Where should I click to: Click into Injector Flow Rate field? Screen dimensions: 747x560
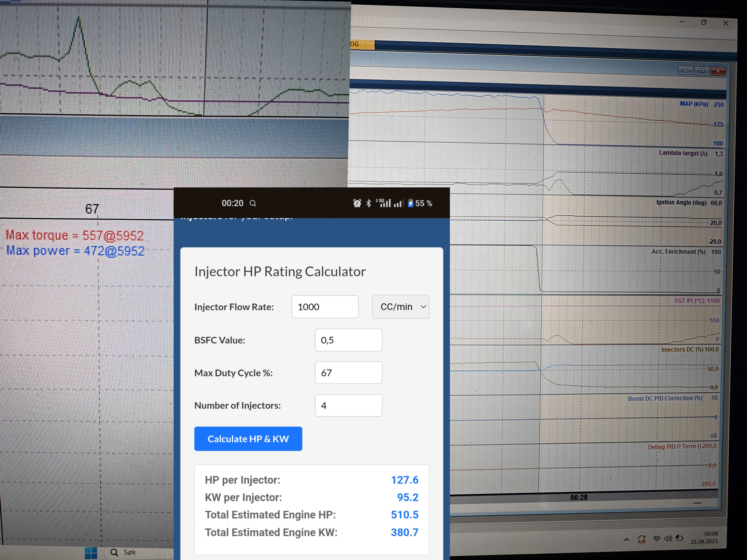click(x=325, y=307)
